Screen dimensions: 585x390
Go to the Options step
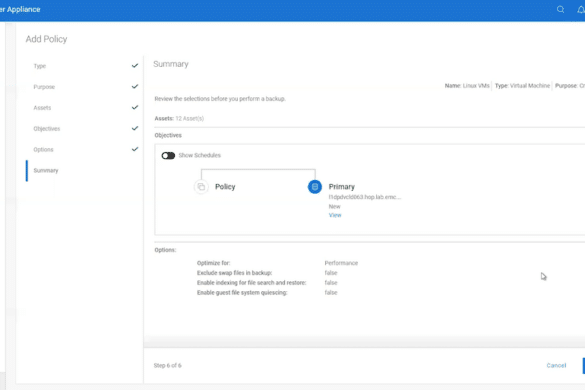point(43,150)
